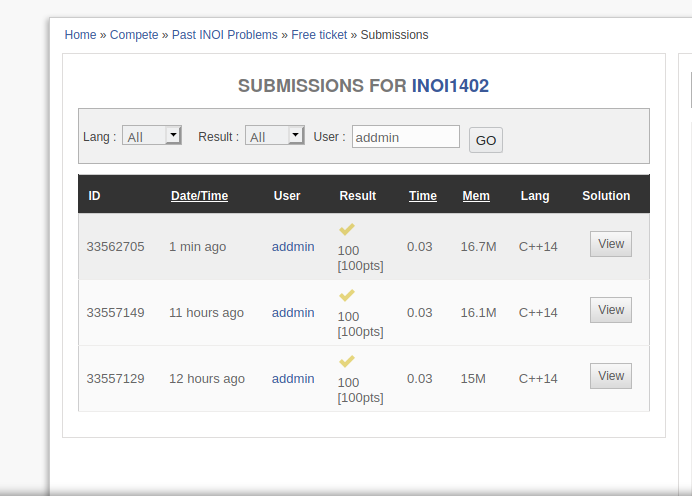Click the GO button

pos(485,140)
